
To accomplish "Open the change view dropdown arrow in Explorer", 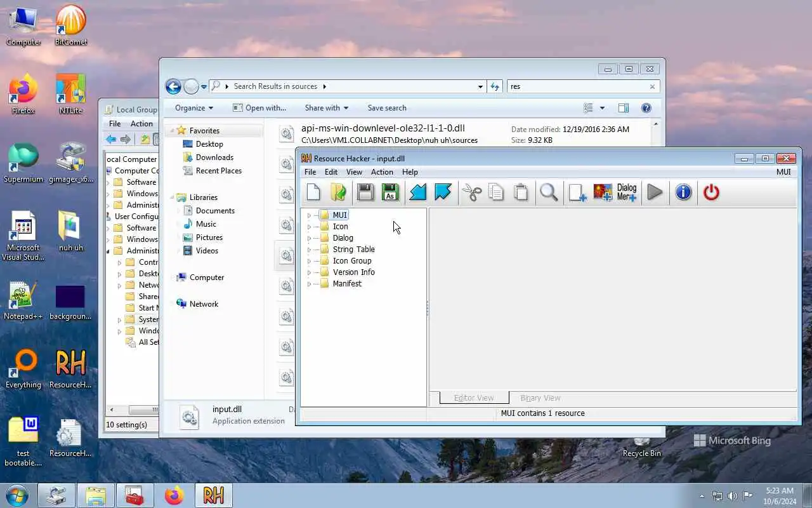I will (602, 108).
